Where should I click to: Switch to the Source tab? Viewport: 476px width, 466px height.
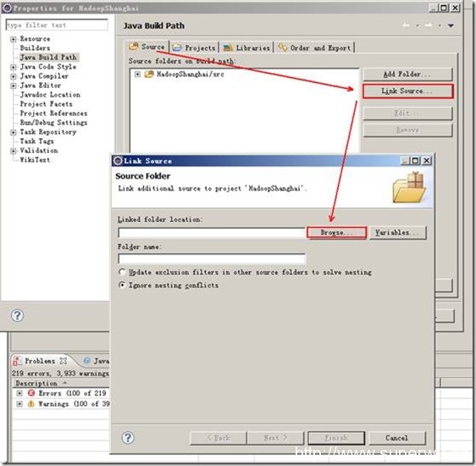click(147, 47)
